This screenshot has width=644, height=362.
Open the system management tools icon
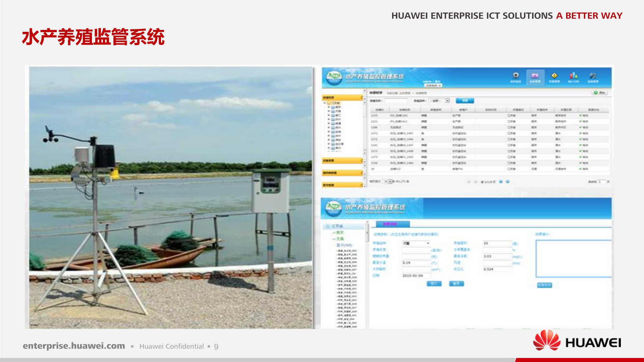(x=593, y=75)
